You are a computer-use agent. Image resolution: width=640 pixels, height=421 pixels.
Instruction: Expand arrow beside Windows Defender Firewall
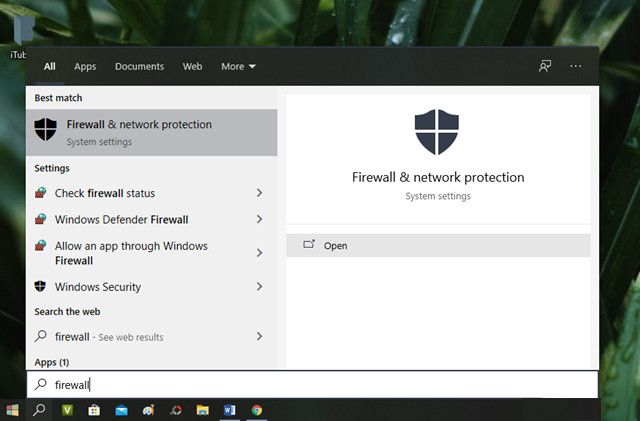click(259, 219)
